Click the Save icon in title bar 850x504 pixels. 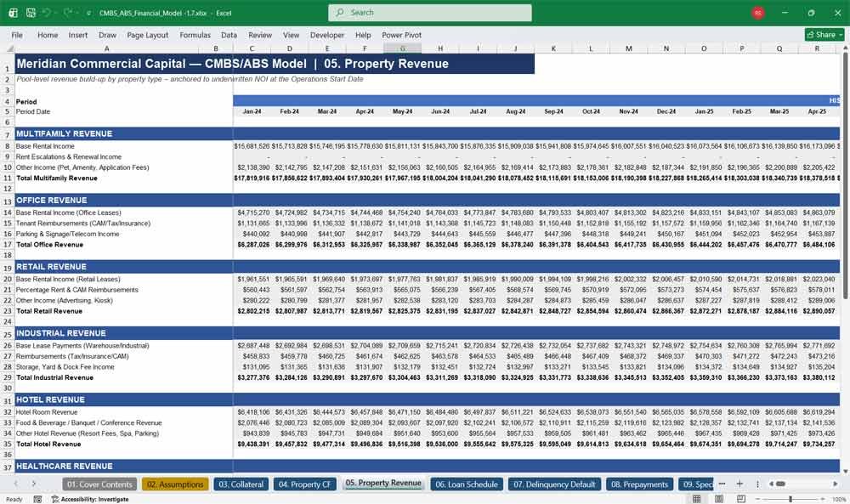click(31, 13)
